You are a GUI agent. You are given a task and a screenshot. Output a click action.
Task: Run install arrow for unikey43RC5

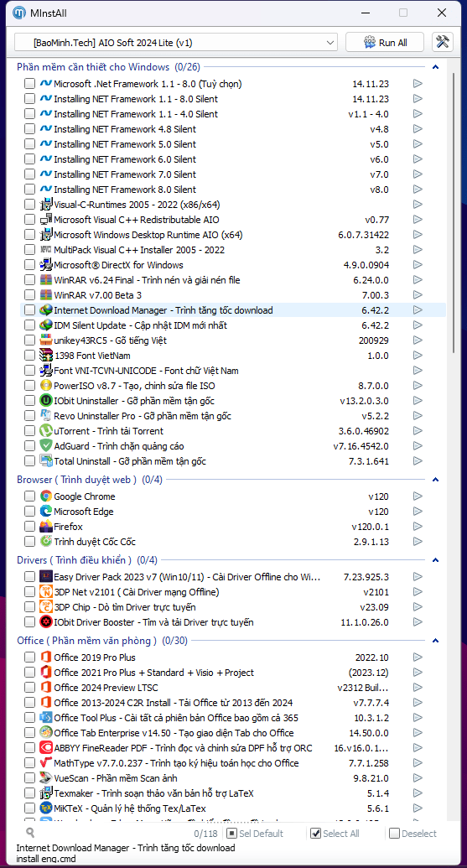[x=418, y=340]
